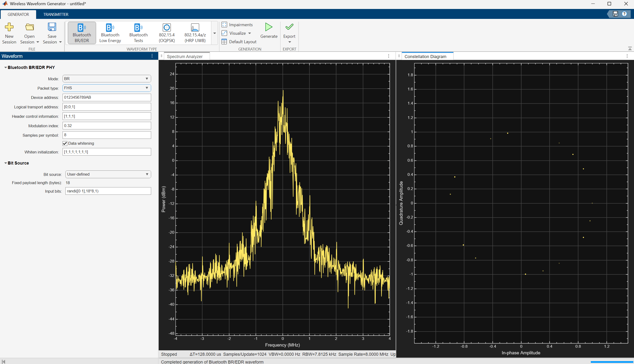Expand the waveform type gallery dropdown
634x364 pixels.
point(214,33)
